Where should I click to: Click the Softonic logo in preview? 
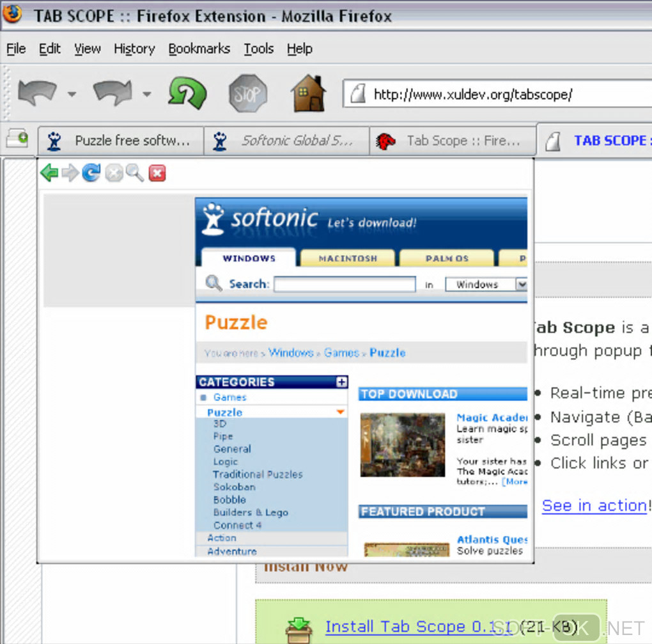click(260, 219)
